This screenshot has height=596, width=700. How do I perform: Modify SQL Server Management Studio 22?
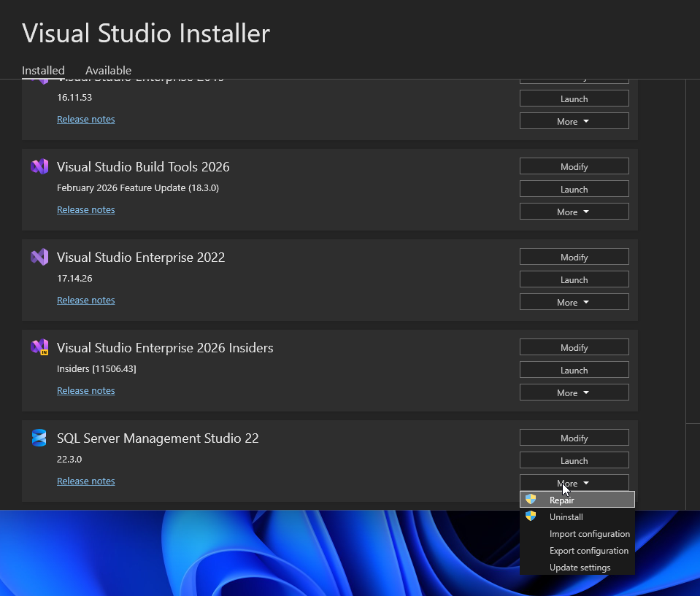click(x=574, y=438)
